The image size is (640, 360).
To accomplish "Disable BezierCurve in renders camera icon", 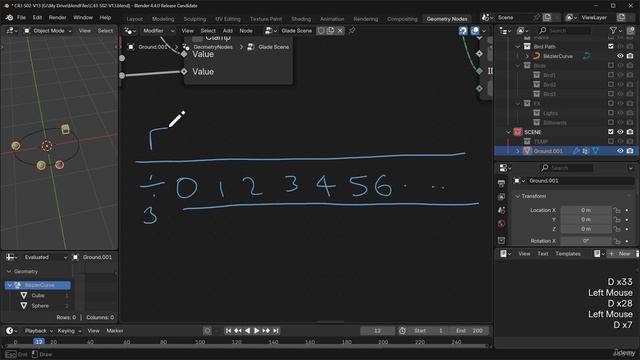I will point(630,56).
